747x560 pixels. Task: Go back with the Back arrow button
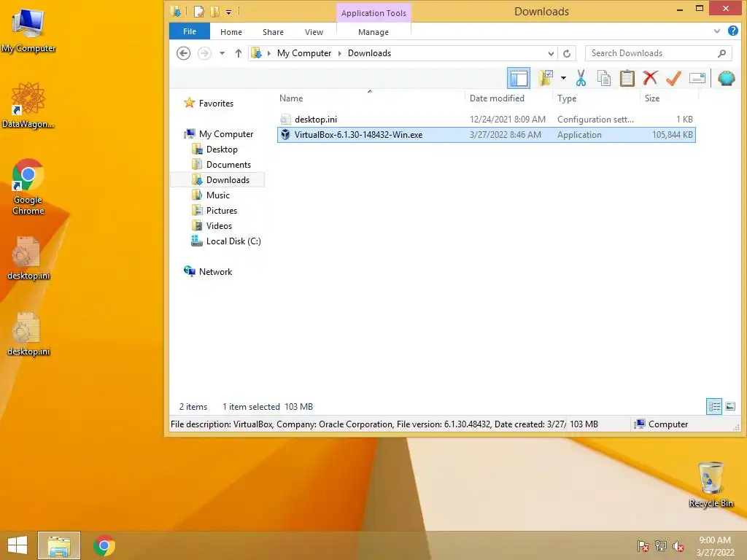(183, 53)
